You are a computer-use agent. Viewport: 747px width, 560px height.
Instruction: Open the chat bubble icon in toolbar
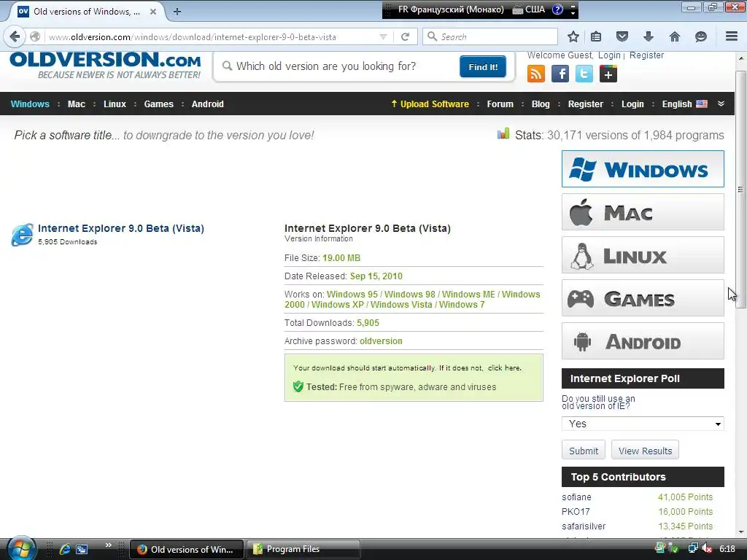[x=701, y=36]
